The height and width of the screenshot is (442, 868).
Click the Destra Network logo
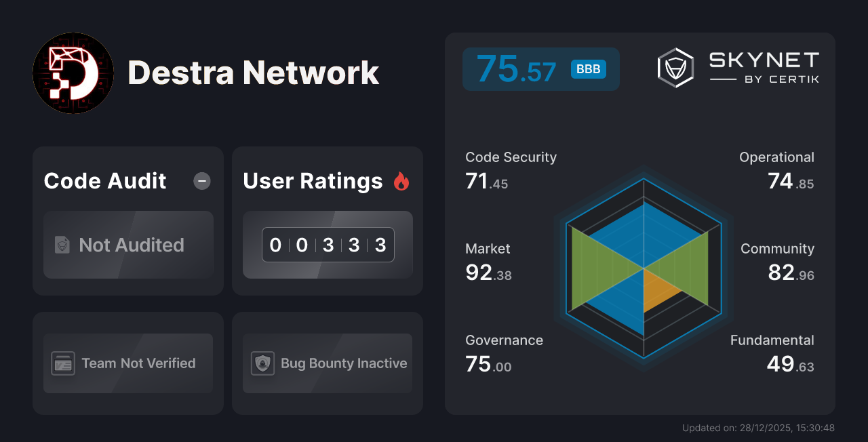click(73, 73)
